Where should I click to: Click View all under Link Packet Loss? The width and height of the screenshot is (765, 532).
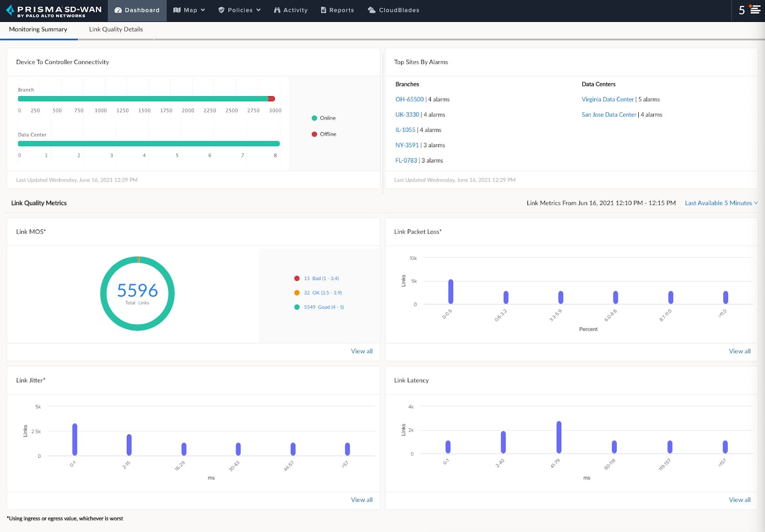[x=739, y=351]
